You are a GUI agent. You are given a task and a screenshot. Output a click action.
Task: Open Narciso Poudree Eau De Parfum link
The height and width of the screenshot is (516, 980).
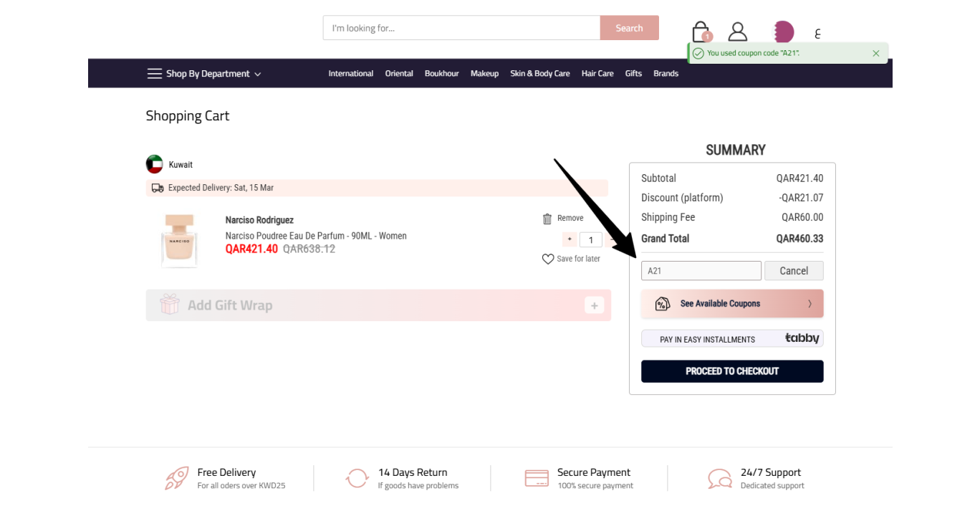[316, 236]
